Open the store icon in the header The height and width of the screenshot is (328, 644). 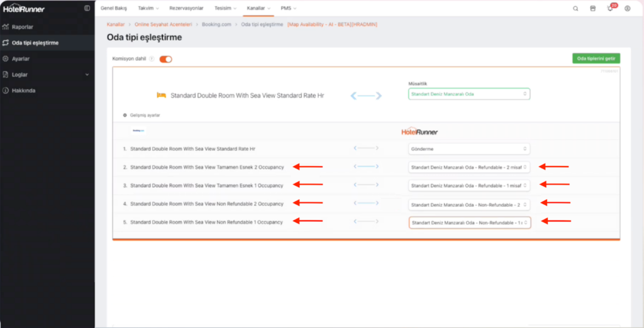point(592,9)
